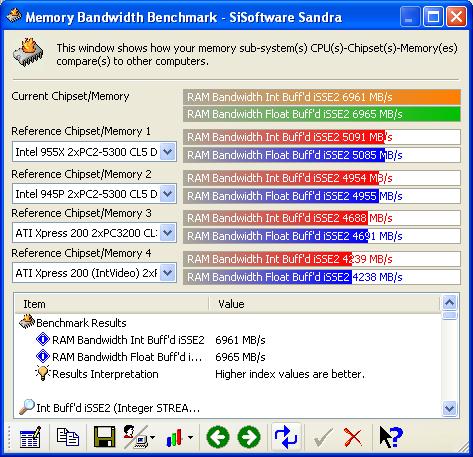Screen dimensions: 473x457
Task: Select the Results Interpretation row
Action: tap(105, 374)
